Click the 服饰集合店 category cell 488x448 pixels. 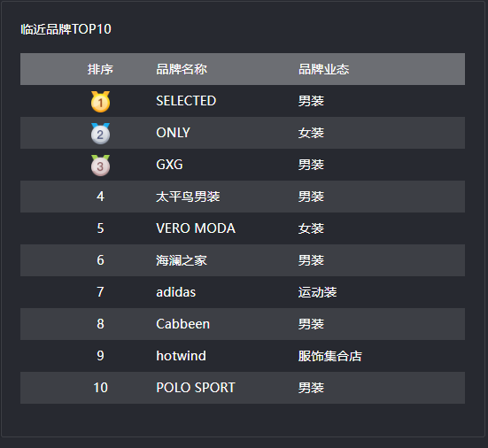pyautogui.click(x=329, y=356)
